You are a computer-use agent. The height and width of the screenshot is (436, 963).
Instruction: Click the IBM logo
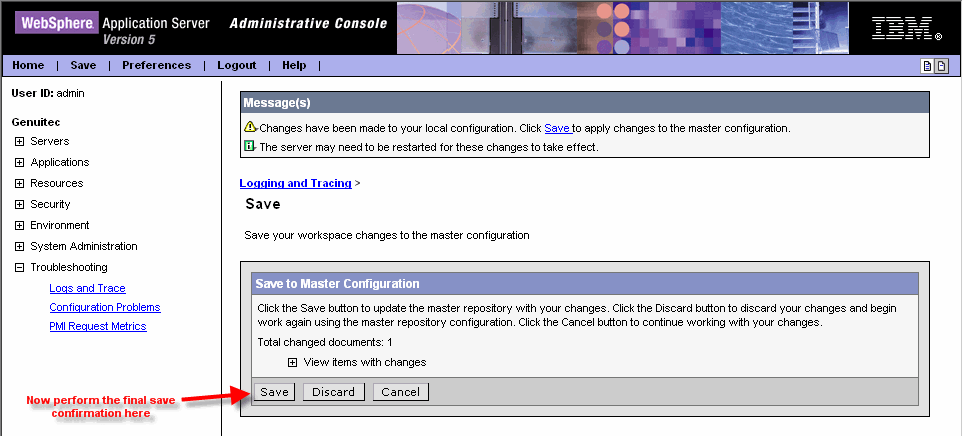[x=906, y=28]
